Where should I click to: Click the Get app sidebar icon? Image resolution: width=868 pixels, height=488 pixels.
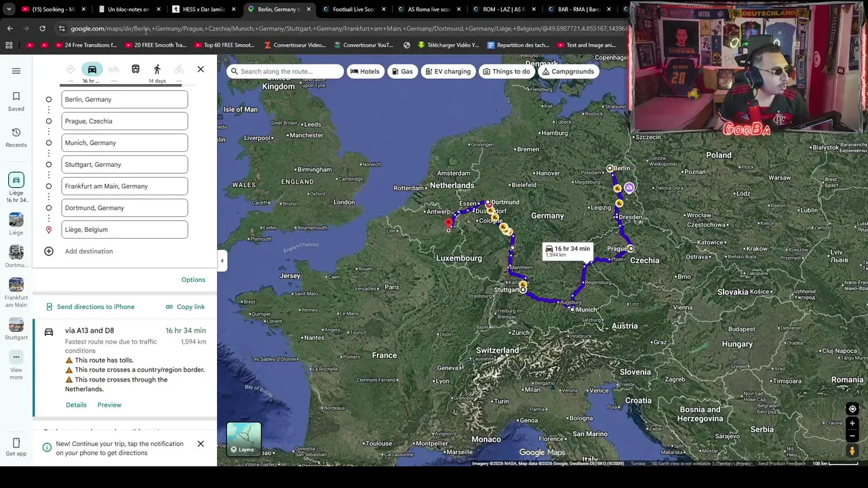(x=16, y=447)
